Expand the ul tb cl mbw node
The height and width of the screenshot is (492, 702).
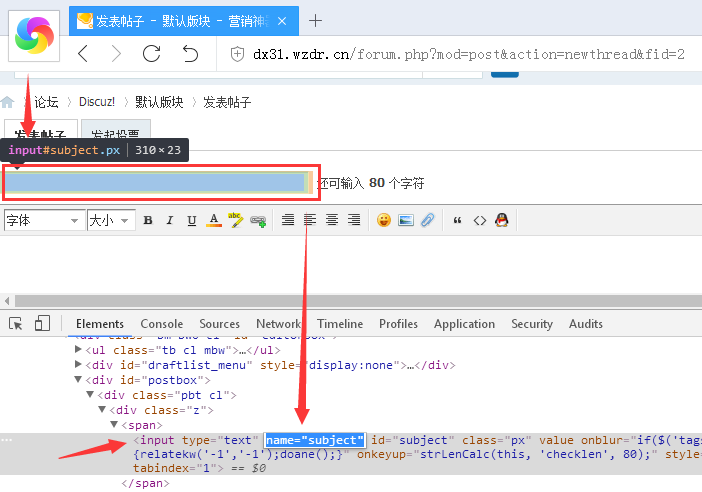click(x=79, y=350)
